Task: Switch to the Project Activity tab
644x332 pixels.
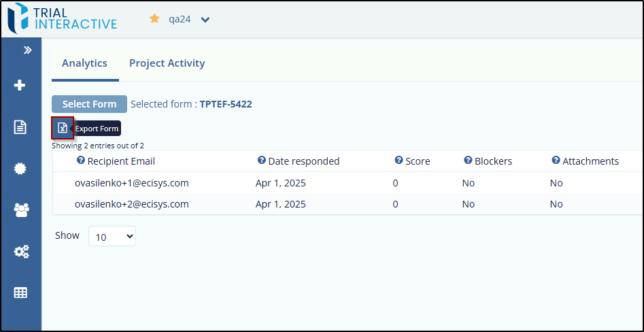Action: [x=167, y=63]
